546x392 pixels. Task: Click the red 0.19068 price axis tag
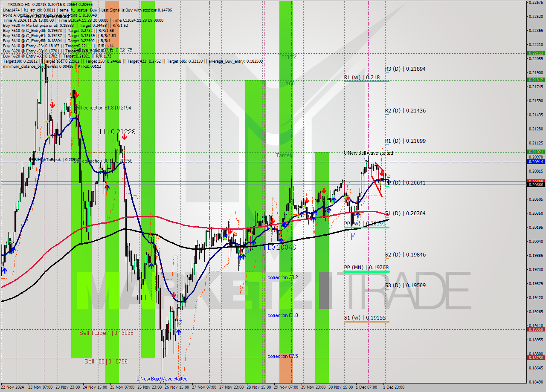coord(536,329)
